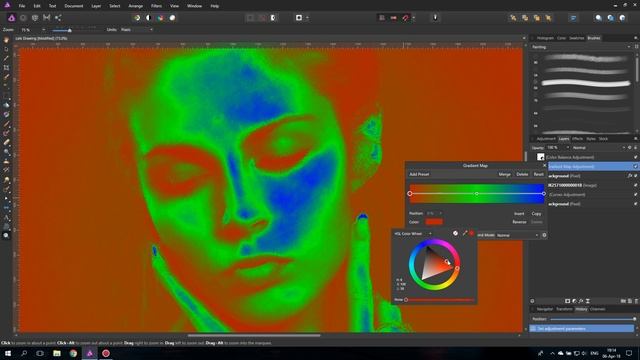The image size is (640, 360).
Task: Open Chrome from the Windows taskbar
Action: point(73,353)
